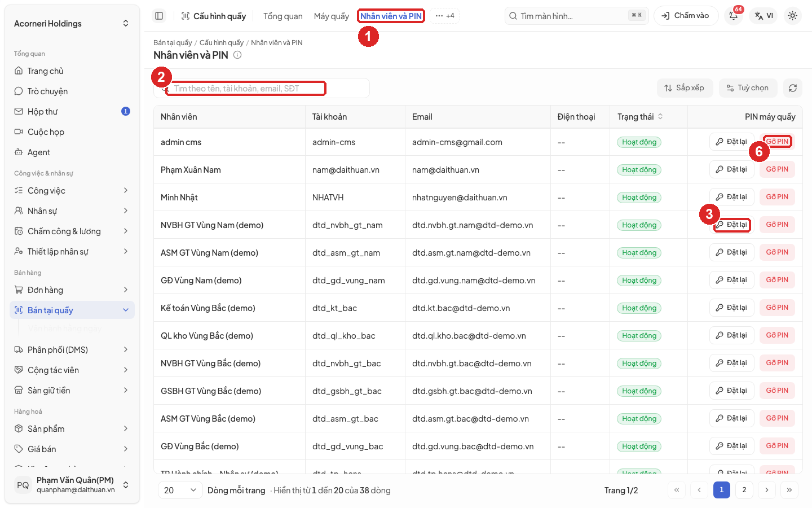
Task: Click the refresh table icon
Action: (x=793, y=88)
